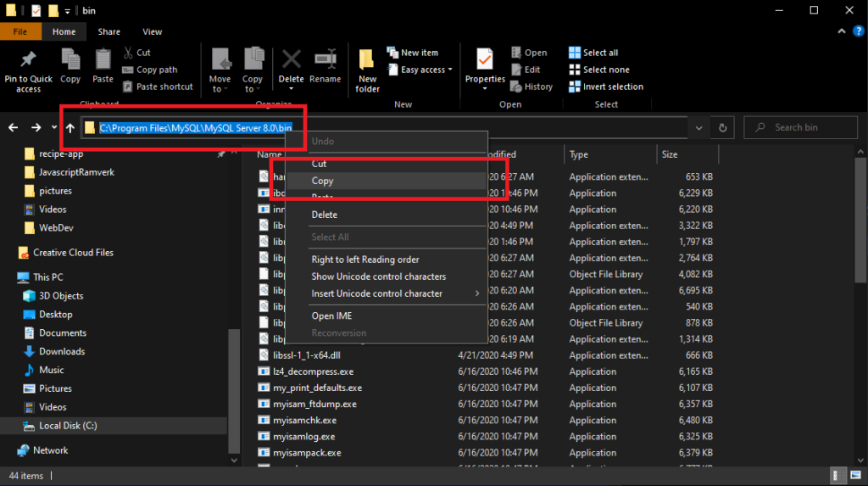Click the New item button
The height and width of the screenshot is (486, 868).
pos(413,53)
